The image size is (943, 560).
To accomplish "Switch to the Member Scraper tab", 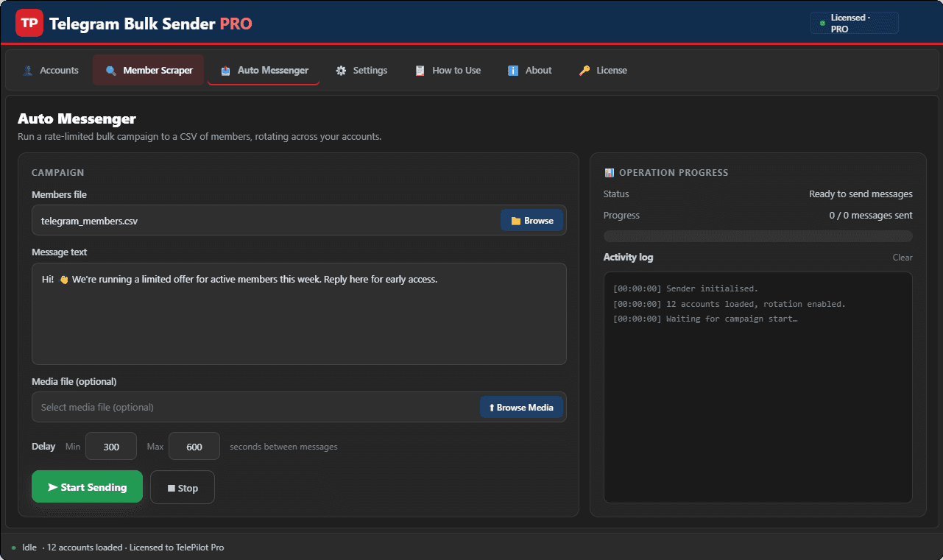I will point(149,71).
